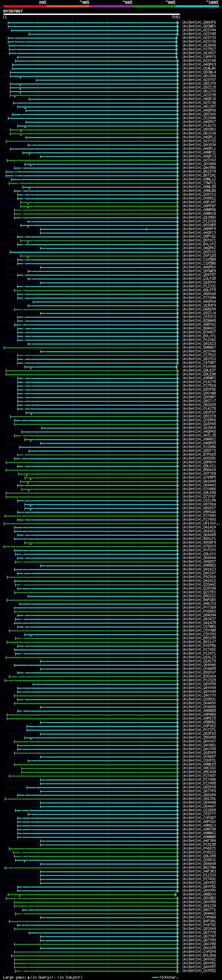
Task: Select hit label UniRef100_Q41234
Action: point(199,906)
